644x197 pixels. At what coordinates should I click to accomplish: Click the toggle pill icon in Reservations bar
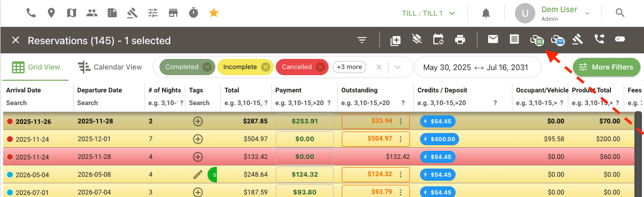[620, 39]
